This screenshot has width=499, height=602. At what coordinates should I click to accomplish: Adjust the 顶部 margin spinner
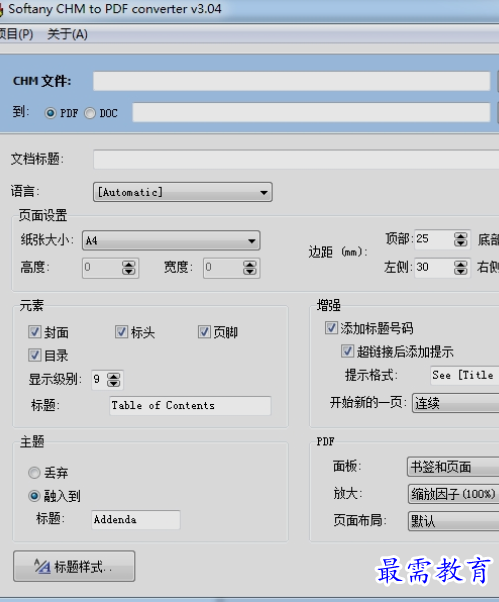click(x=461, y=239)
